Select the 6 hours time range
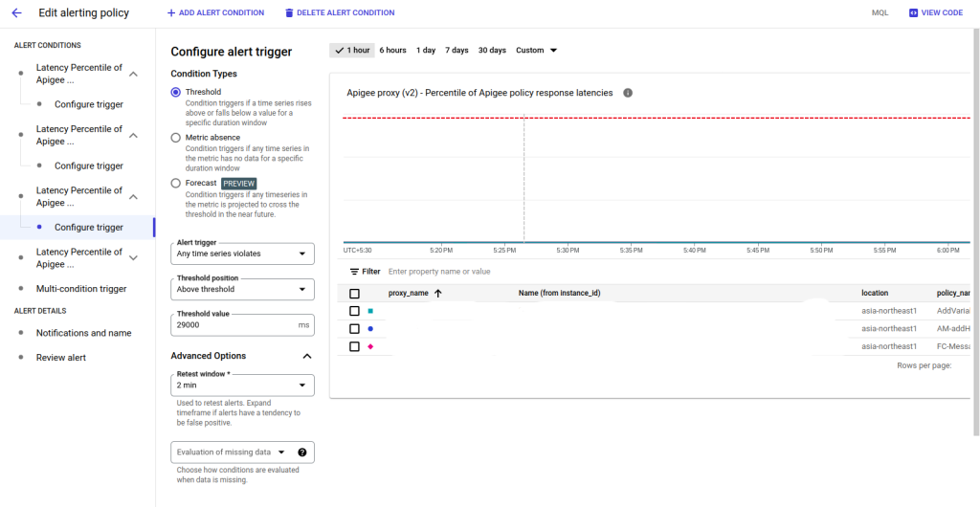The image size is (980, 507). pos(392,51)
